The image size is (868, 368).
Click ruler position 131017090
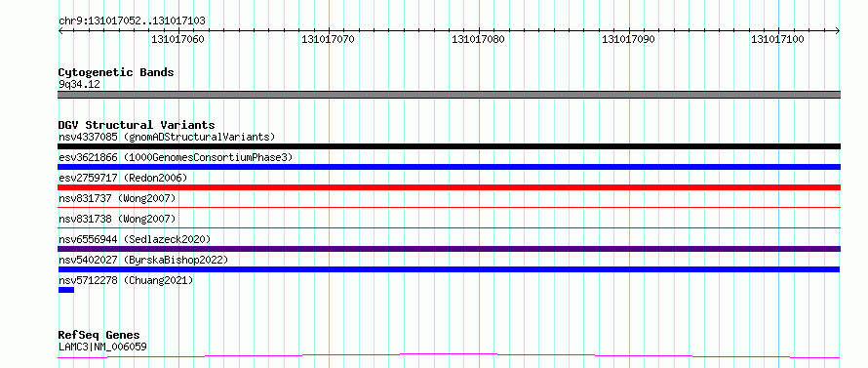tap(628, 39)
